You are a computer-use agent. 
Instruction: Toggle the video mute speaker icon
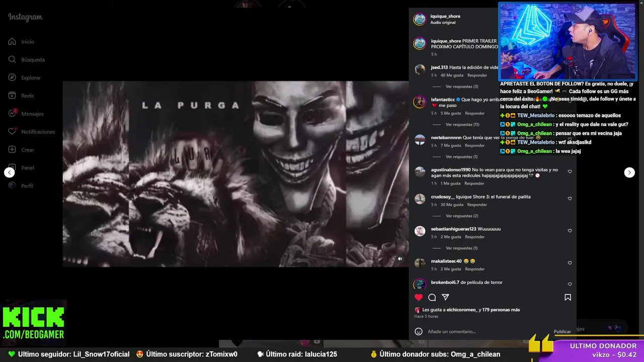tap(400, 259)
